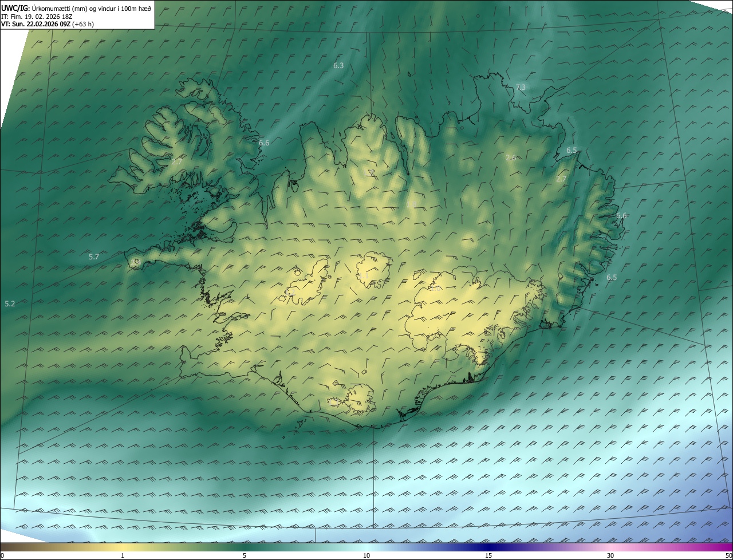Click the 5.2 value near the map's western border

click(x=10, y=303)
